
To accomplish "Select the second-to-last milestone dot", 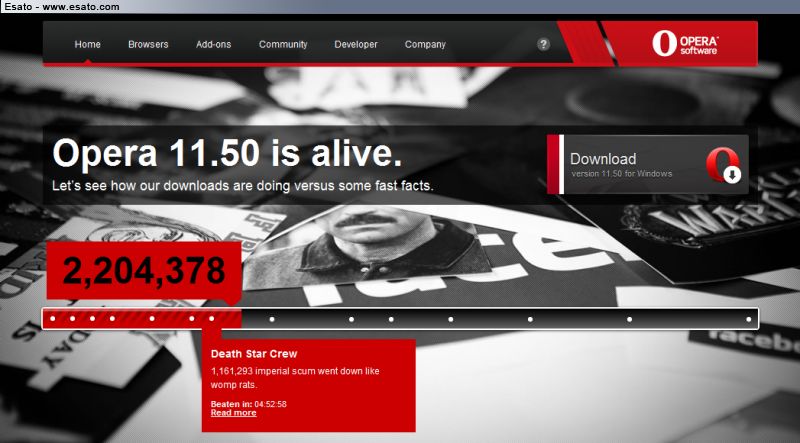I will point(629,319).
